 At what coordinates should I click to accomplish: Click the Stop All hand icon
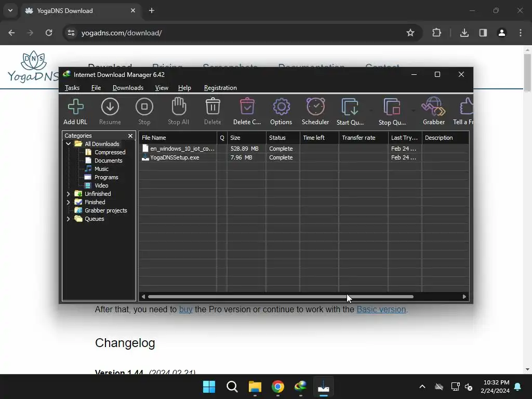[179, 111]
